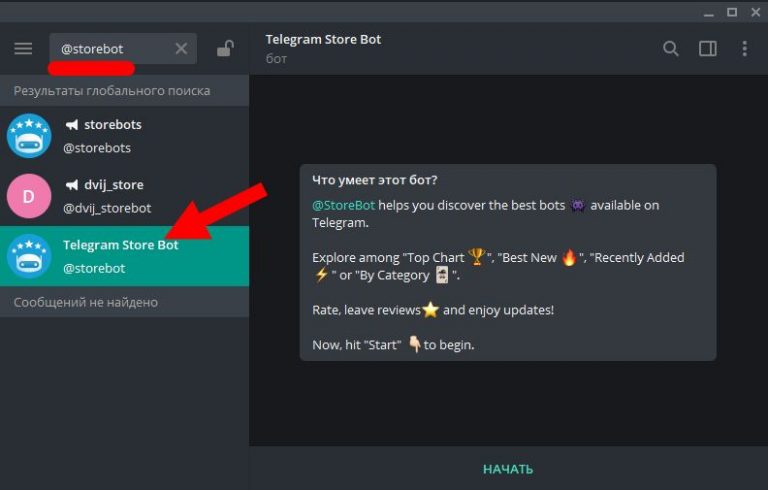Open the storebots channel result
Viewport: 768px width, 490px height.
(124, 136)
